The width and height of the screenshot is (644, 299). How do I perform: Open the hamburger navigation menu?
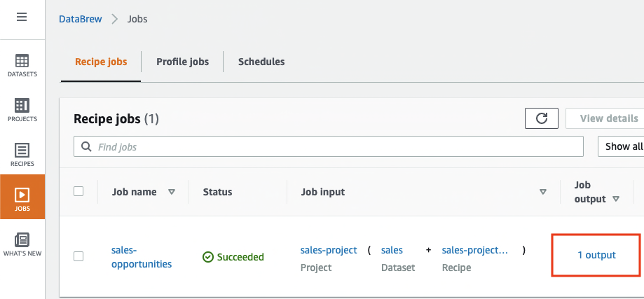(x=22, y=17)
